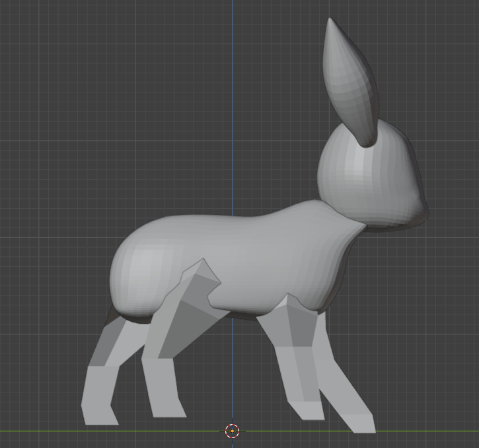The image size is (479, 448).
Task: Click the rounded rump of the body
Action: pos(126,271)
